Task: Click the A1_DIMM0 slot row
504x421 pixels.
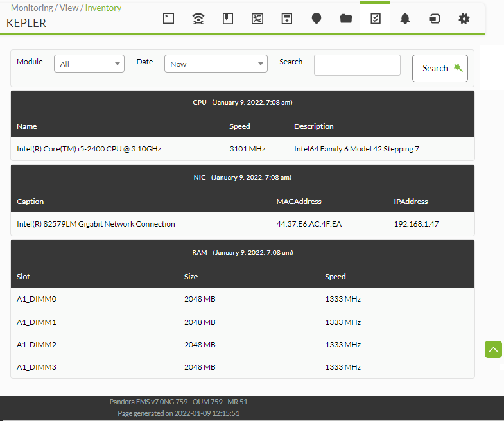Action: pyautogui.click(x=243, y=299)
